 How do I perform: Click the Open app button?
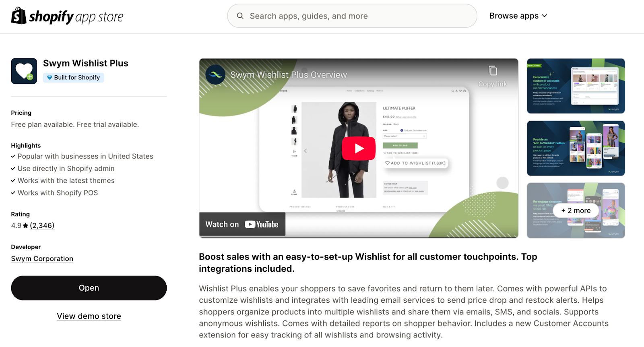pos(89,288)
